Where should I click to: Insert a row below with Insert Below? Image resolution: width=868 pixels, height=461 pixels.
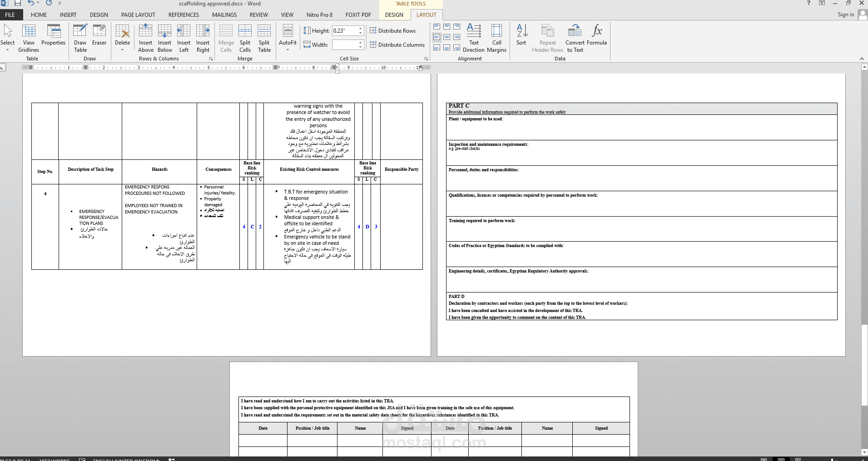[165, 39]
